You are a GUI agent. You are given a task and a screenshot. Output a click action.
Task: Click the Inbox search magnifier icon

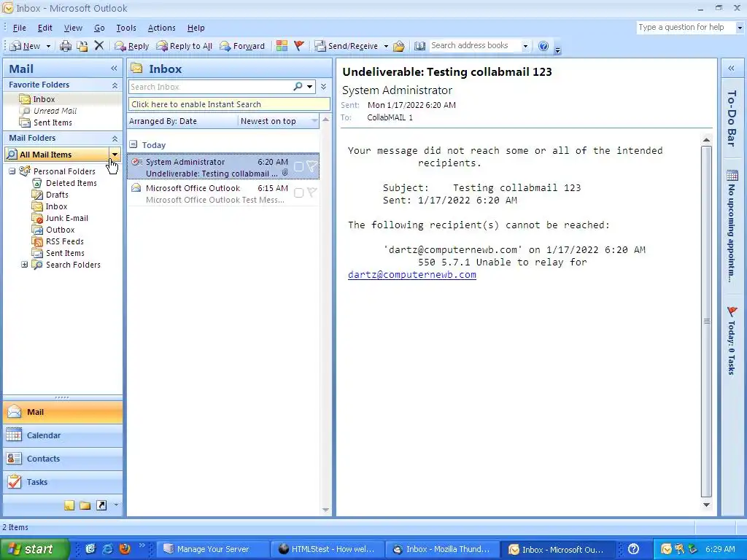click(x=298, y=87)
